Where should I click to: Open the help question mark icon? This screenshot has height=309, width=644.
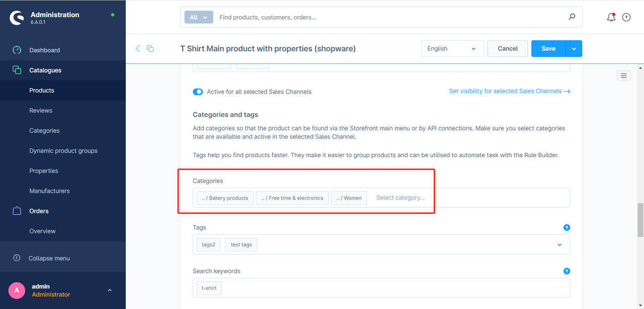626,17
